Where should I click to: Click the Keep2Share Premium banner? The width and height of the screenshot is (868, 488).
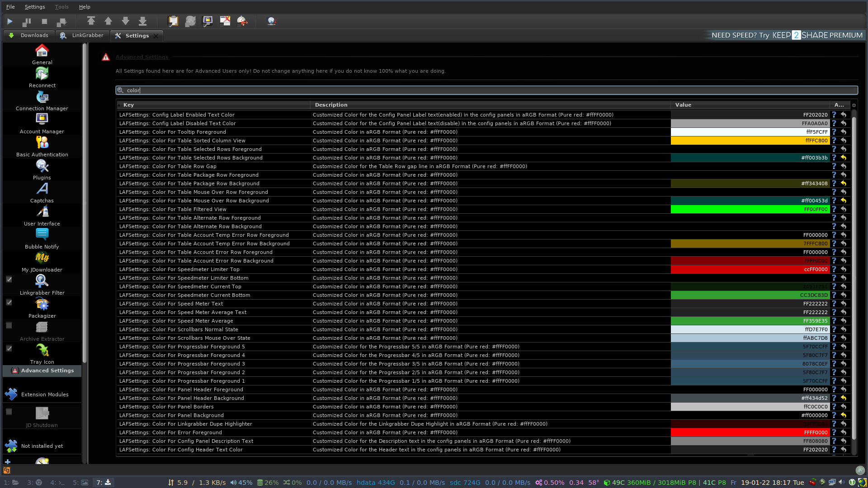(787, 35)
